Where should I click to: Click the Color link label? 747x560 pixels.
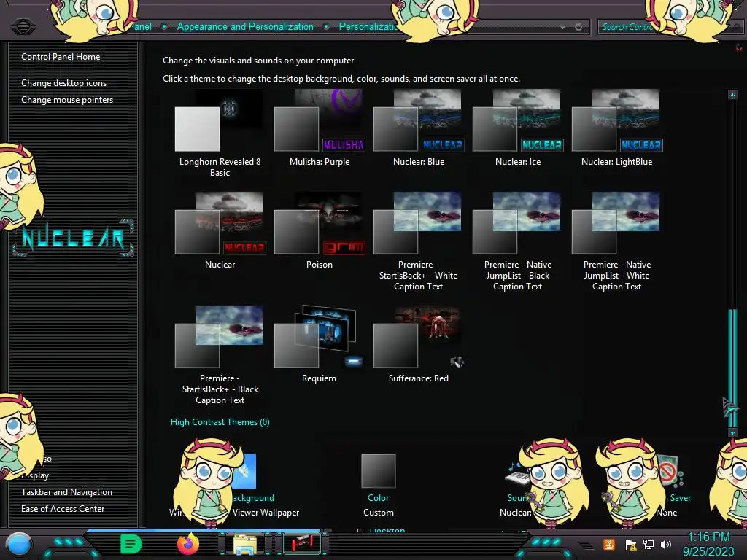[x=379, y=497]
